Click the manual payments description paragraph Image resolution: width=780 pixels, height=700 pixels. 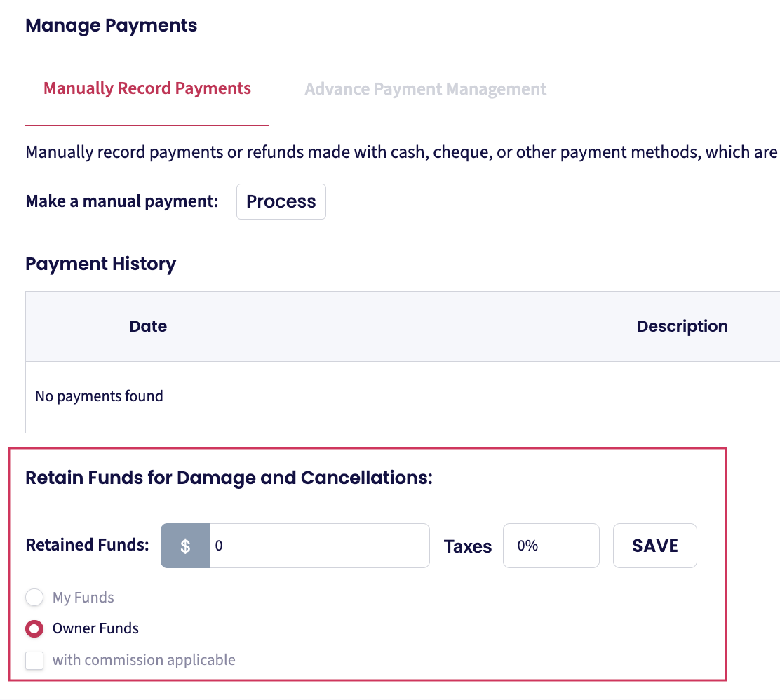[401, 152]
